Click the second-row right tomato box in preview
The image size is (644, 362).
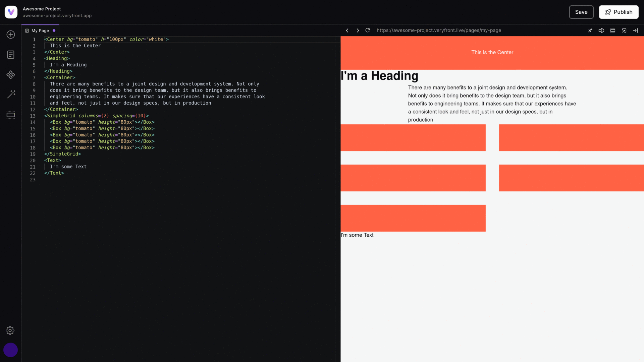tap(571, 178)
